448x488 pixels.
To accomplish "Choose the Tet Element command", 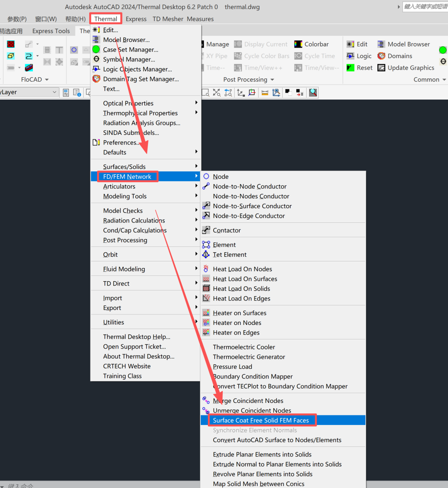I will pos(230,255).
